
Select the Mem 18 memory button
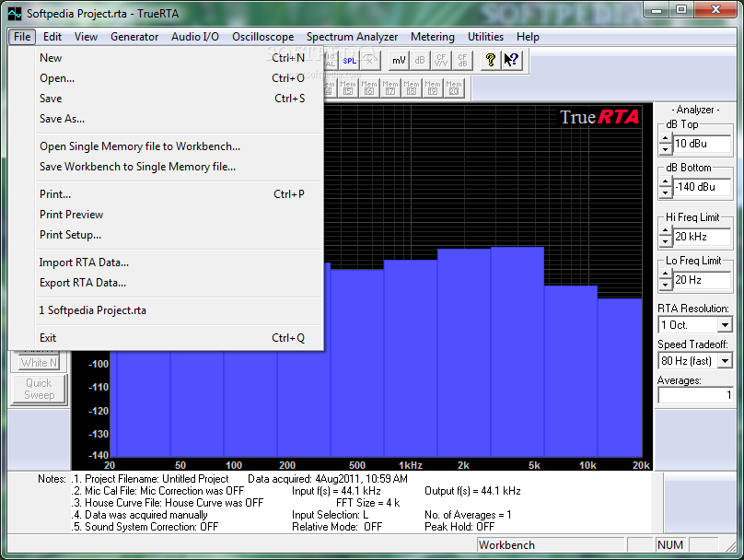(412, 87)
